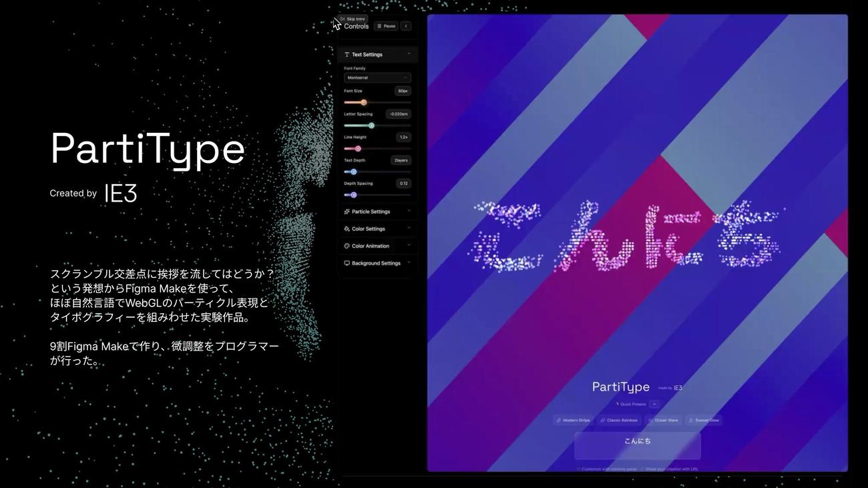The height and width of the screenshot is (488, 868).
Task: Click the Letter Spacing -0.020em value
Action: pos(399,114)
